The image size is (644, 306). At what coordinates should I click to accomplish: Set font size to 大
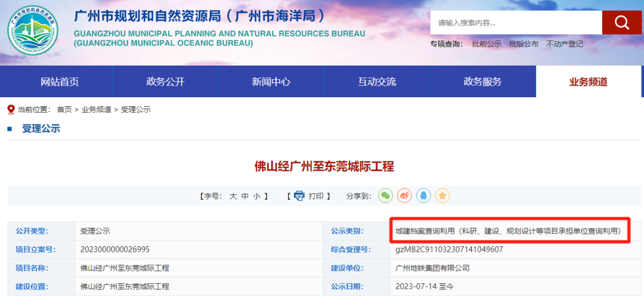click(233, 196)
